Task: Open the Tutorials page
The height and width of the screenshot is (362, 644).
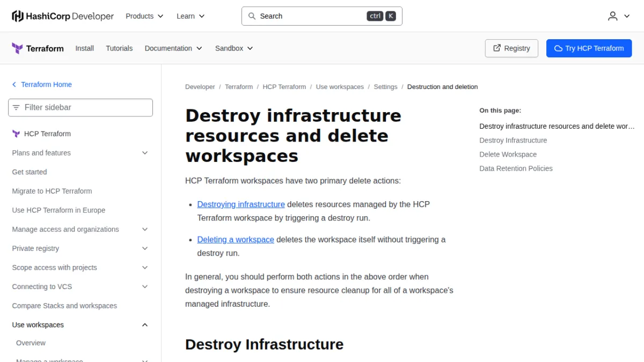Action: pyautogui.click(x=119, y=48)
